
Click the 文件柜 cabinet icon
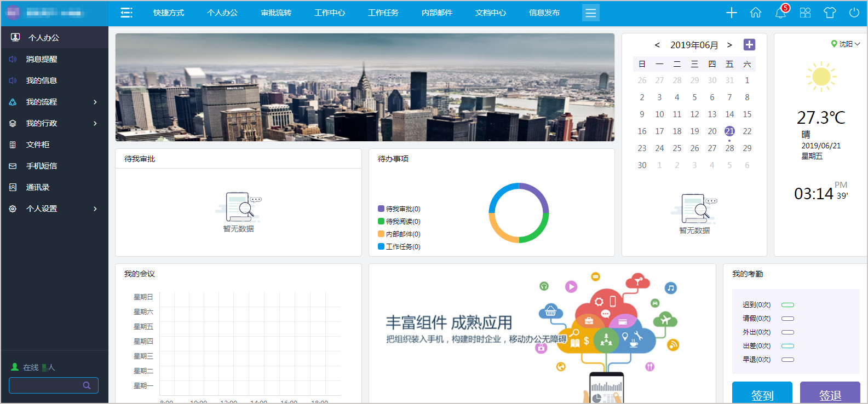(13, 145)
